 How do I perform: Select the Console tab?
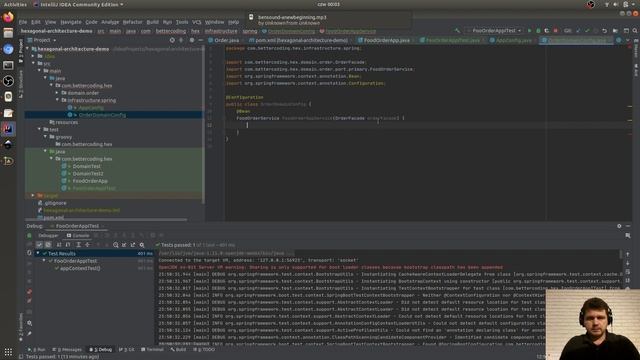pos(78,236)
